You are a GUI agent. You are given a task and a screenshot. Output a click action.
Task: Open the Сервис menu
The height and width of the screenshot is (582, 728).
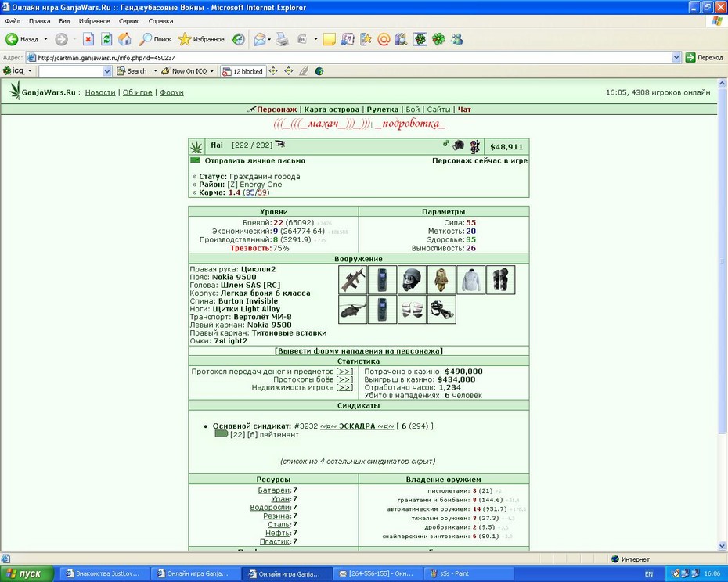click(x=129, y=21)
